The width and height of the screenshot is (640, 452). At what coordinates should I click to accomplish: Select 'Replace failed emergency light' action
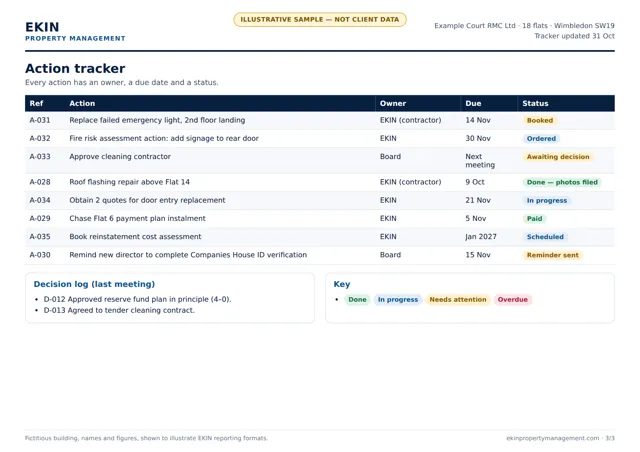click(x=157, y=120)
